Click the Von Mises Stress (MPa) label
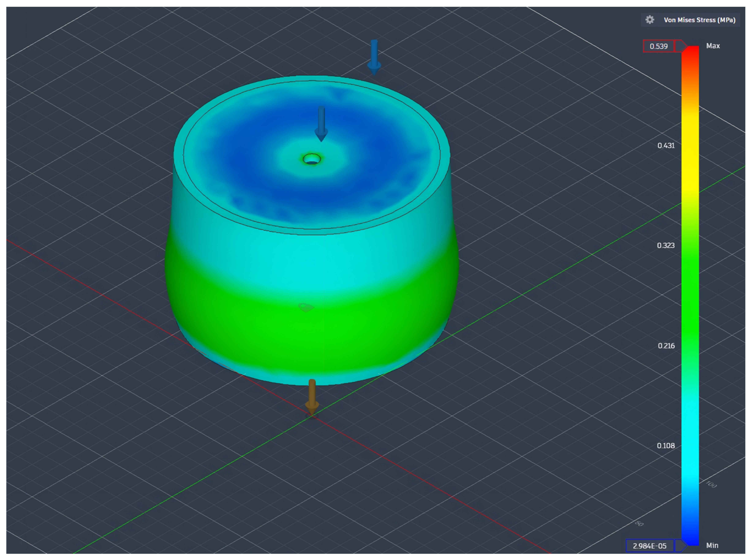Screen dimensions: 752x560 (x=699, y=20)
